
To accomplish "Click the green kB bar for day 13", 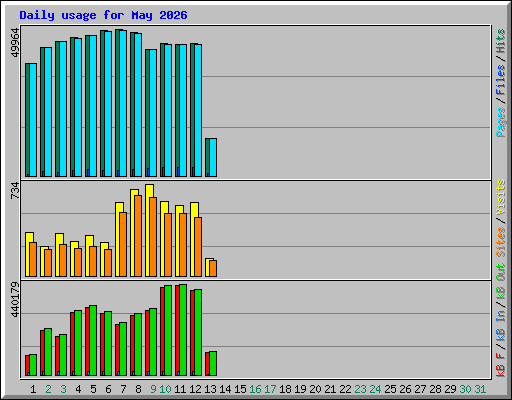I will click(x=213, y=363).
